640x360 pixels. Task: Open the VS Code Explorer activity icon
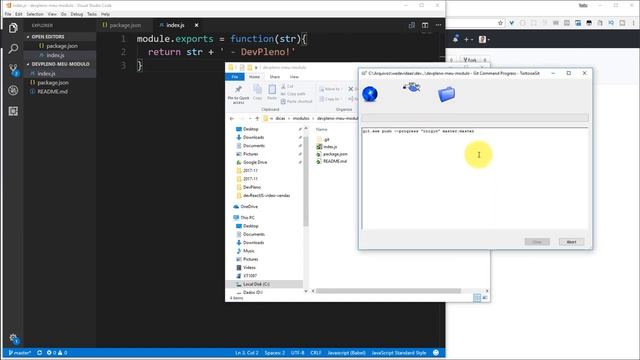pos(13,28)
